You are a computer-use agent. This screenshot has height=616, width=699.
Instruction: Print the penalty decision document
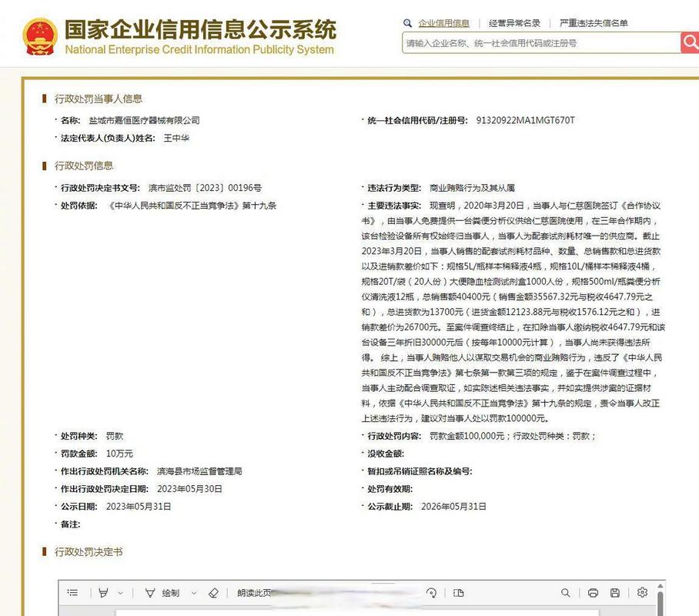[592, 593]
